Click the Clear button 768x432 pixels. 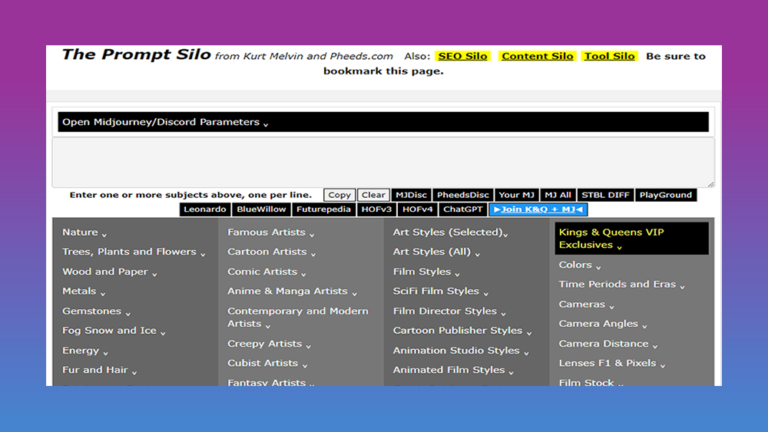coord(373,195)
